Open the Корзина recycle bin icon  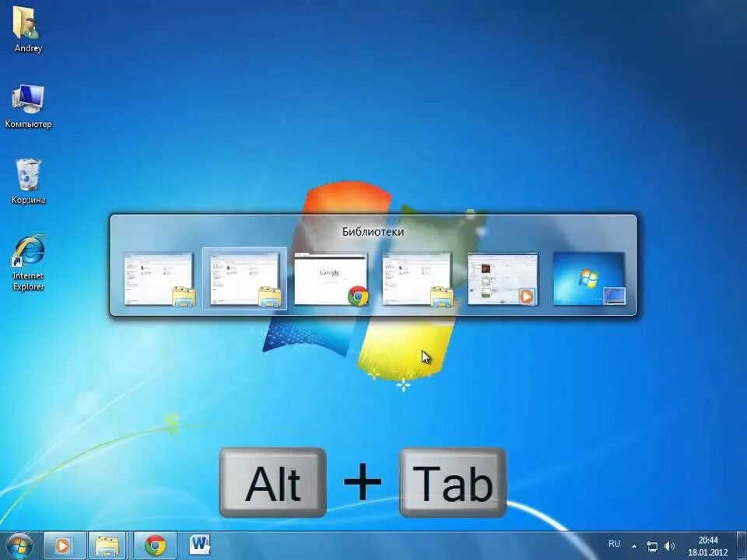(28, 181)
